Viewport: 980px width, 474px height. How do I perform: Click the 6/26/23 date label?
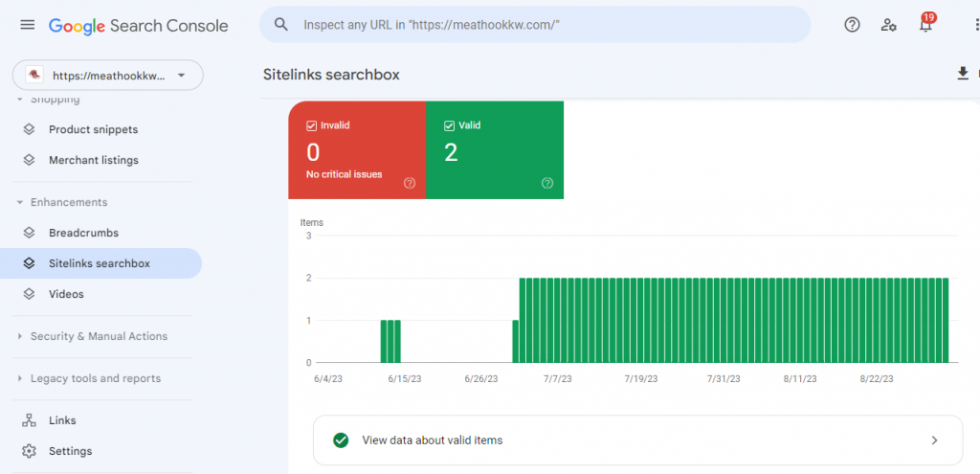click(481, 379)
